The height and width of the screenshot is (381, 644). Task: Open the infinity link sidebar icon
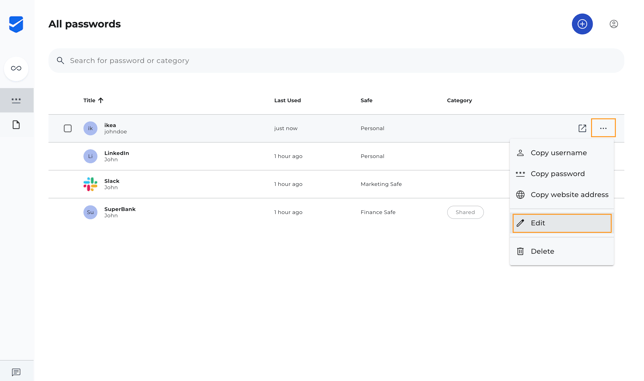click(16, 68)
